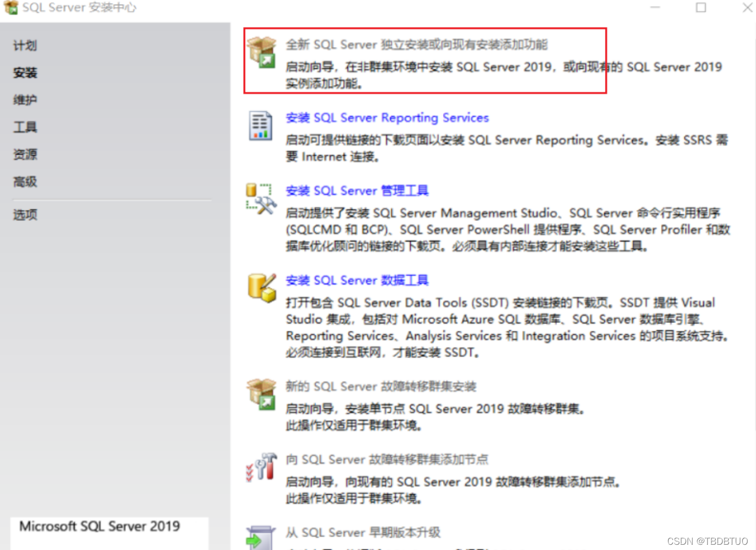Click 从 SQL Server 早期版本升级 link
Viewport: 756px width, 550px height.
tap(363, 533)
